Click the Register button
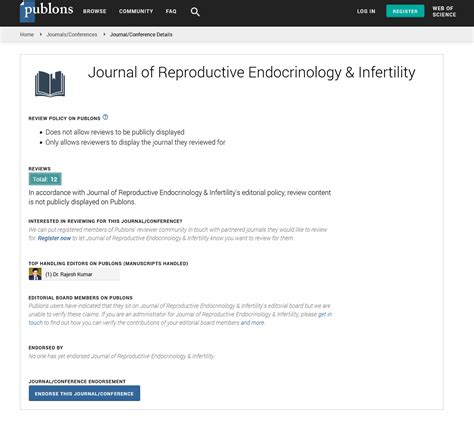This screenshot has width=474, height=431. coord(405,11)
